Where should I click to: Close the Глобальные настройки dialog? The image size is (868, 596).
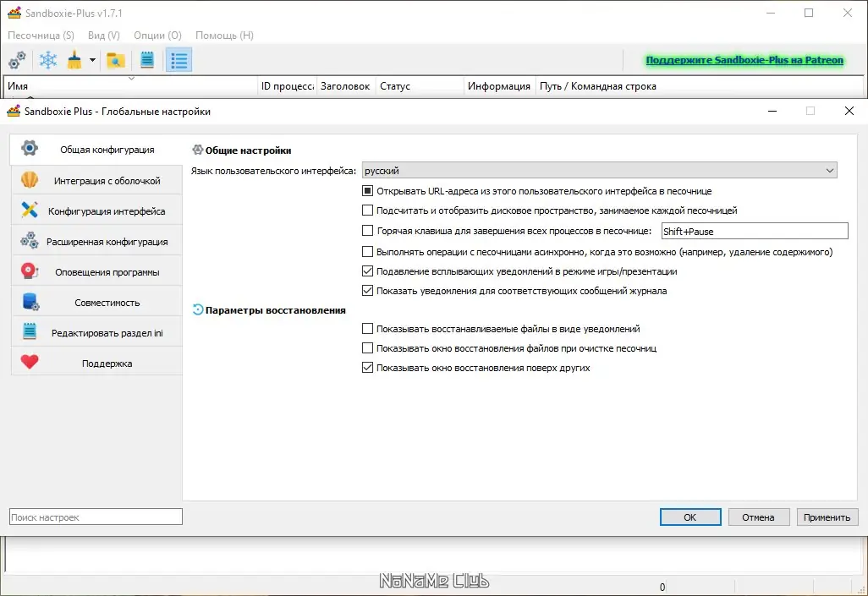[849, 111]
